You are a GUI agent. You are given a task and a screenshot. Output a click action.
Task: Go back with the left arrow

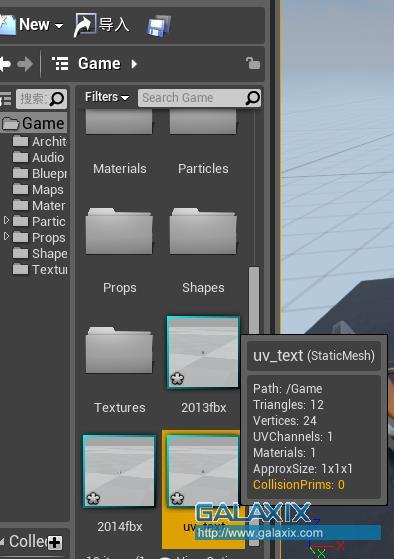(x=5, y=64)
